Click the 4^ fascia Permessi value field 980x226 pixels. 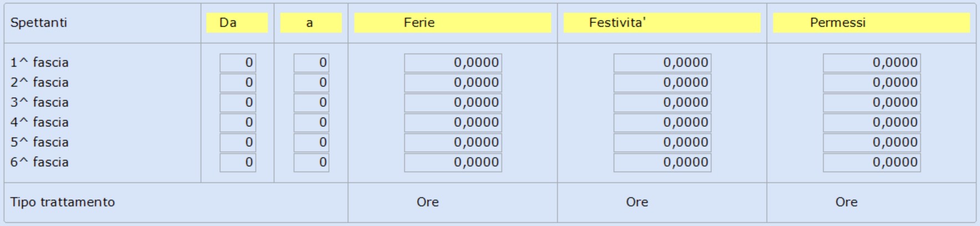[x=872, y=122]
